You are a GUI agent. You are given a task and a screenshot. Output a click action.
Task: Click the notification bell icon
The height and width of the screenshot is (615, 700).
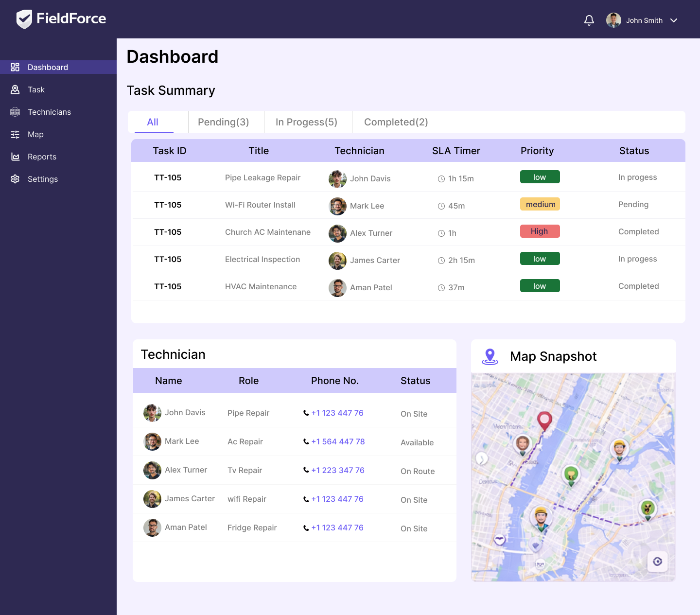pos(589,20)
